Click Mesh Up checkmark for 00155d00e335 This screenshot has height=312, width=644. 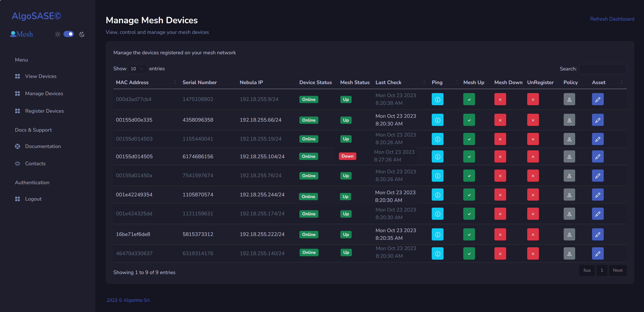tap(469, 120)
